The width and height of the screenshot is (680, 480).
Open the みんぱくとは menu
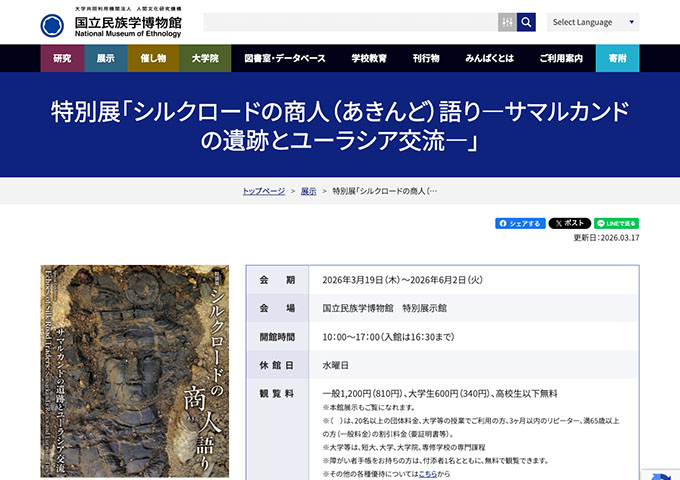(489, 58)
